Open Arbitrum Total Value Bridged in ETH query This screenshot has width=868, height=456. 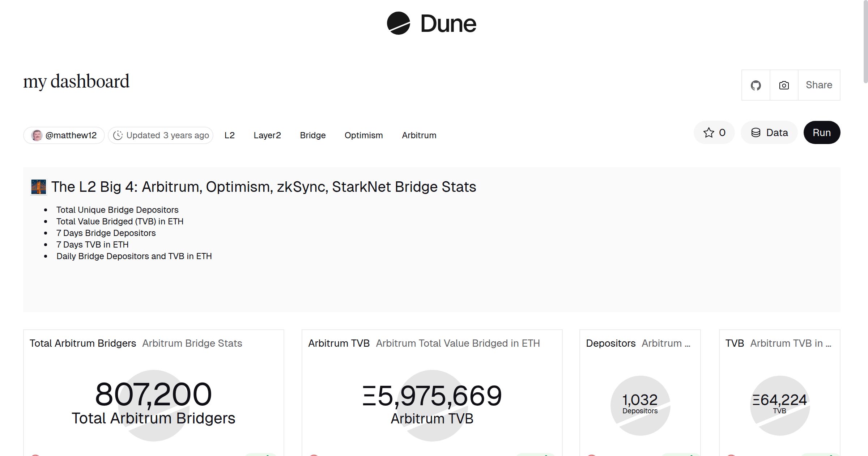point(458,343)
